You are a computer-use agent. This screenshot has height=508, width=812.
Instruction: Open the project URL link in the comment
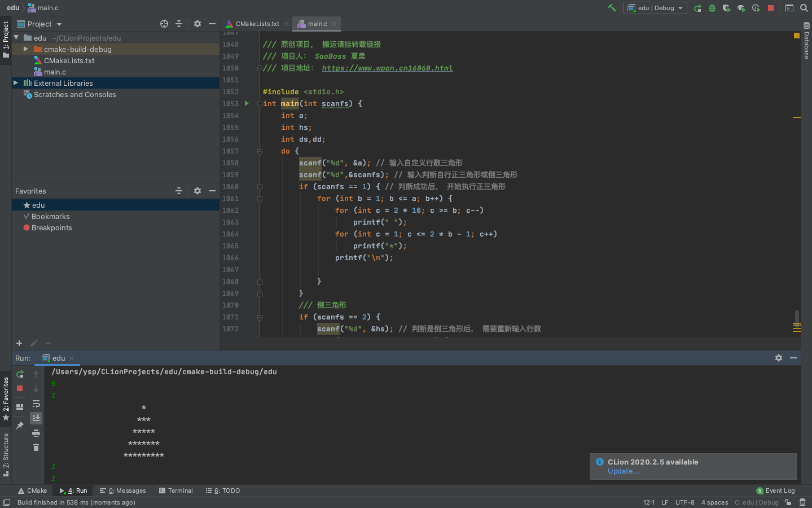pos(387,68)
